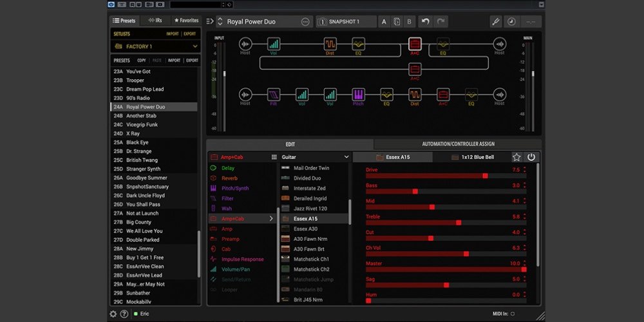Viewport: 644px width, 322px height.
Task: Select the Pitch block in lower signal path
Action: (358, 95)
